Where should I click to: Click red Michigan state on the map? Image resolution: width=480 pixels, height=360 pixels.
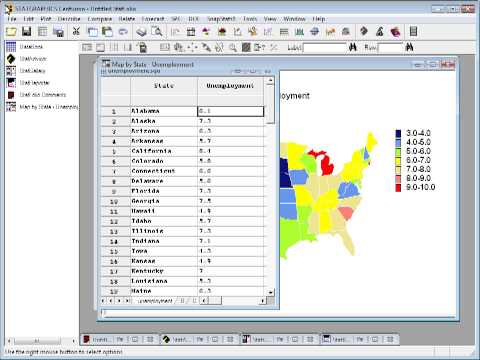327,166
